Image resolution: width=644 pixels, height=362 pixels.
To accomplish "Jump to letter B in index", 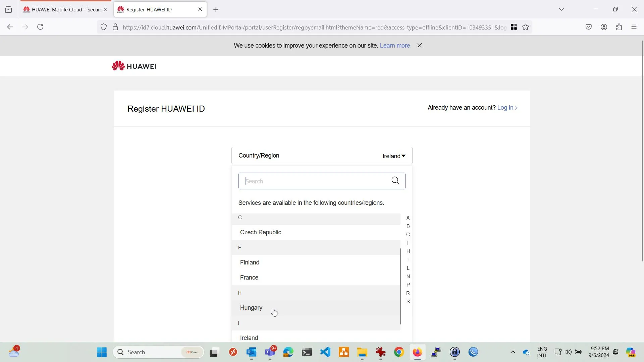I will [x=408, y=226].
